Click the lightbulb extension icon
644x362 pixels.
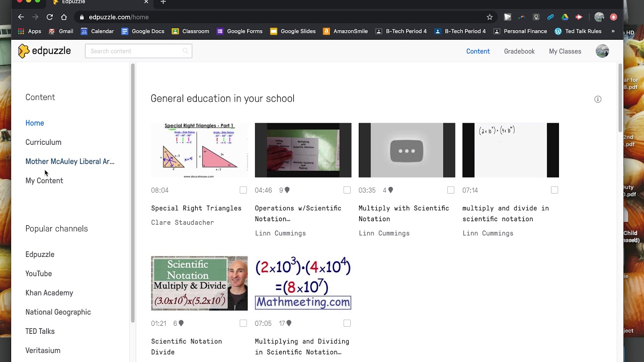coord(536,17)
